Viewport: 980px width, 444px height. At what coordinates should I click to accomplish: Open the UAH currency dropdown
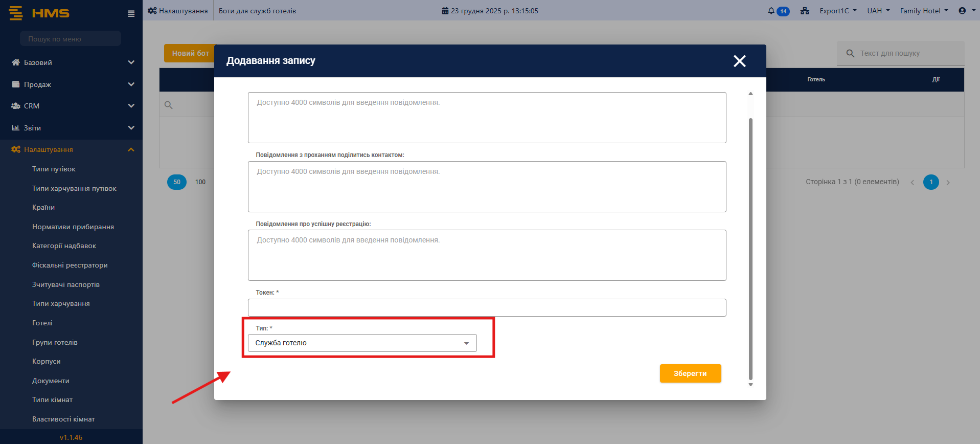point(878,11)
